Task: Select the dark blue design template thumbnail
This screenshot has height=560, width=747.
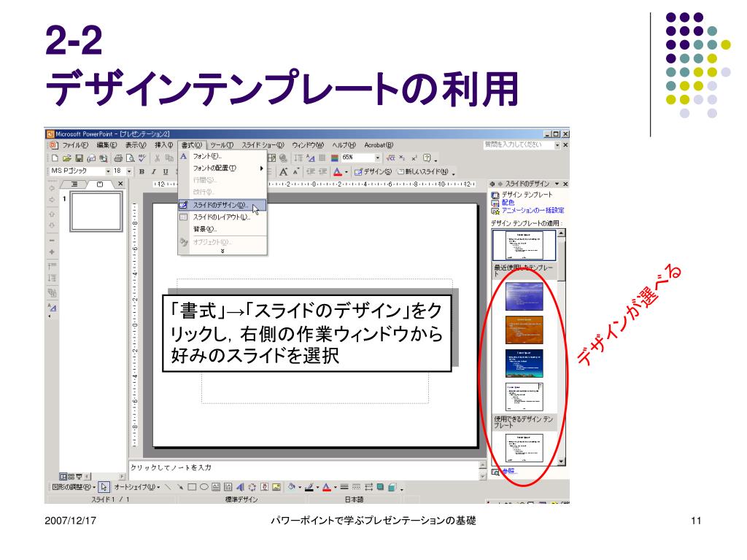Action: pyautogui.click(x=524, y=363)
